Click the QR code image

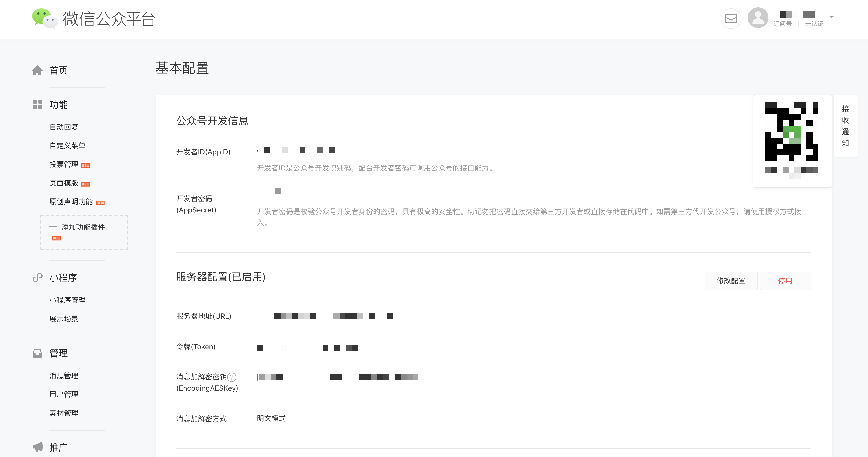tap(791, 132)
